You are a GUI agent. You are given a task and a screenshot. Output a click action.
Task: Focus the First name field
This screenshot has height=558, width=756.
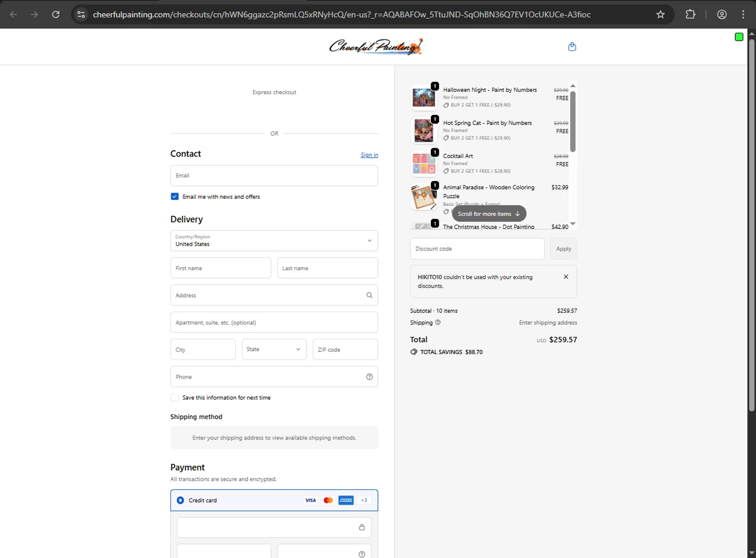[x=221, y=268]
